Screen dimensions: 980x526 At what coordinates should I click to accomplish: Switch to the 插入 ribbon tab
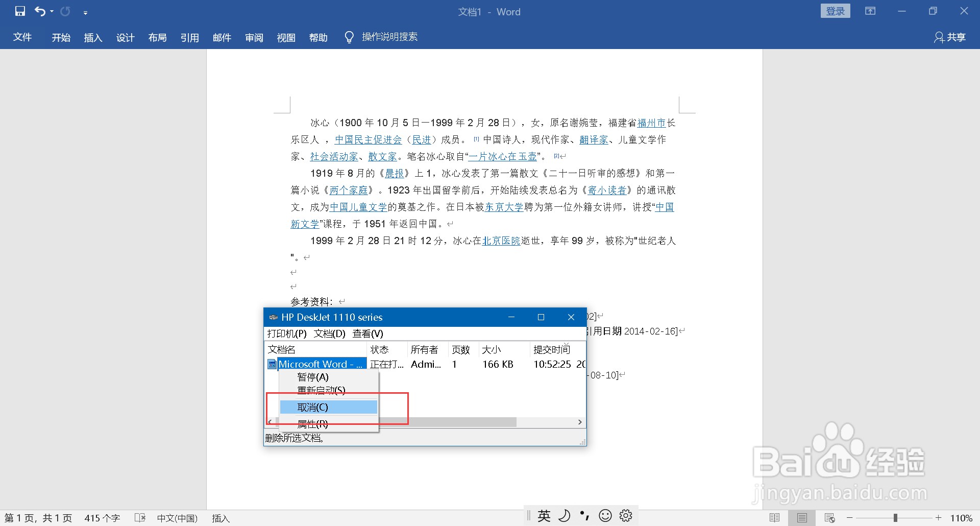coord(93,37)
